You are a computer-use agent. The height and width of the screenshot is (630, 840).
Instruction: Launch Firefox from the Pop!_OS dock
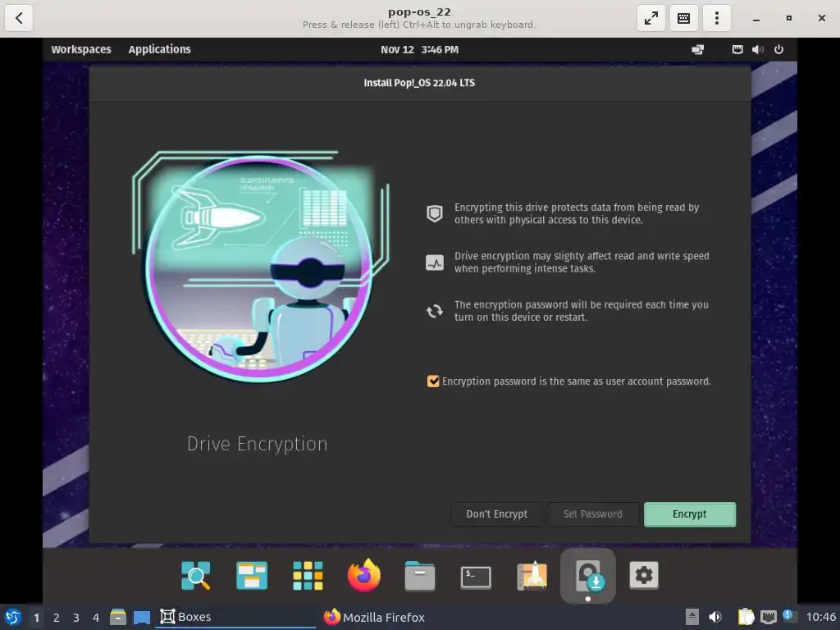[363, 576]
